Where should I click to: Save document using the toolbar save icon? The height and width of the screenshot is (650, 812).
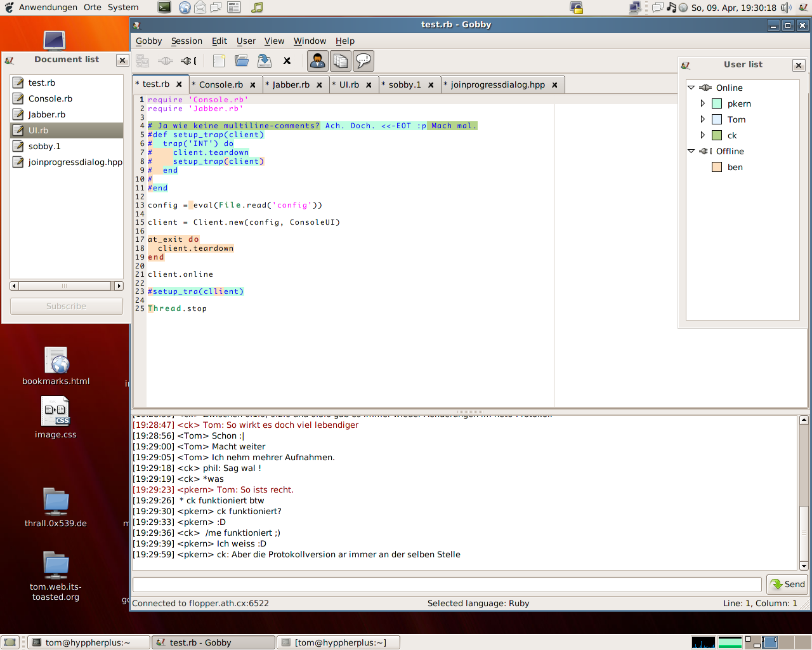[265, 61]
